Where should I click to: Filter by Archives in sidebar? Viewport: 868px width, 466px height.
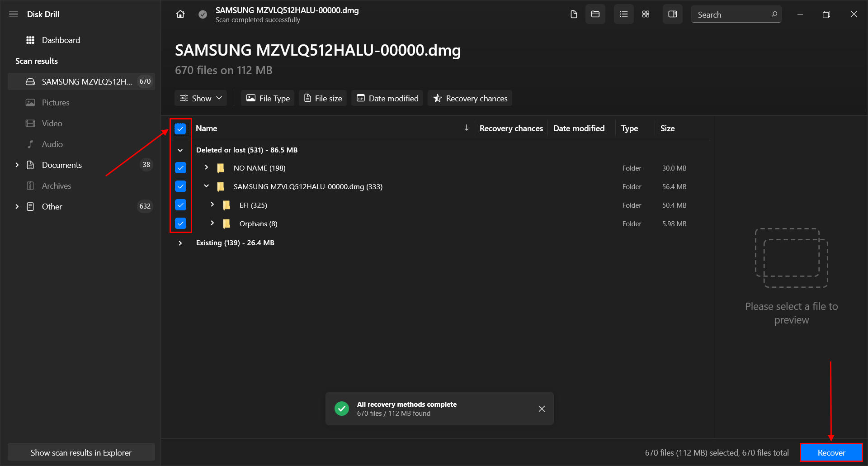click(57, 186)
